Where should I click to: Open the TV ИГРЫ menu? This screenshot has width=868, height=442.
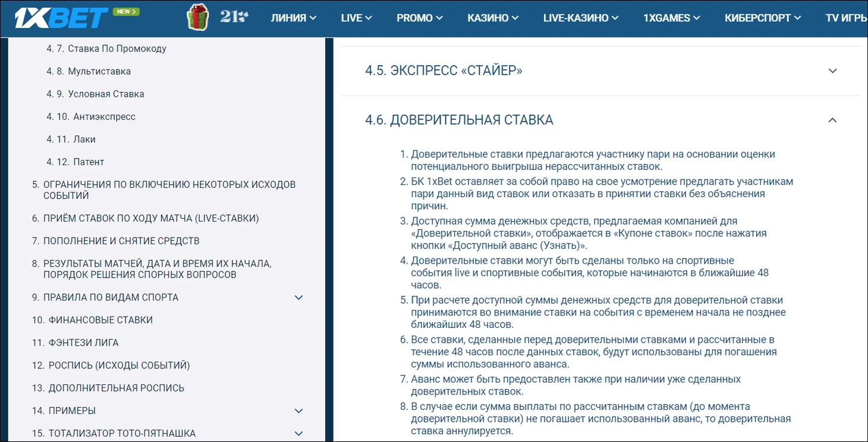tap(847, 18)
